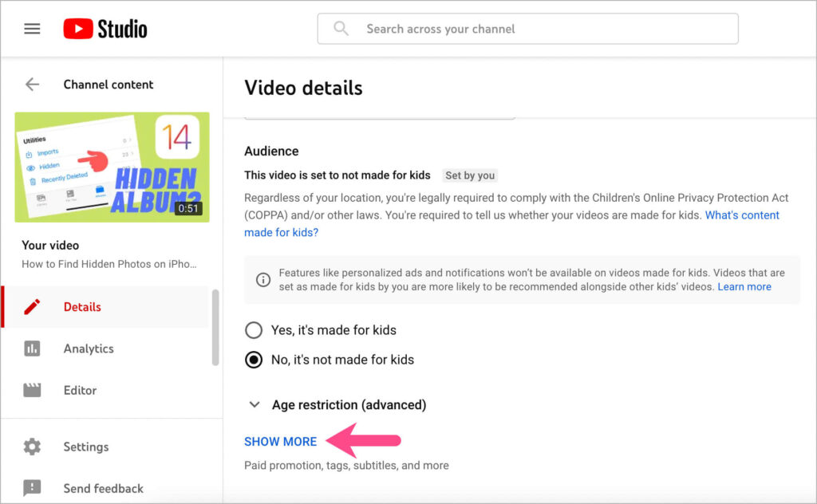Click the channel search input field
This screenshot has height=504, width=817.
tap(527, 28)
